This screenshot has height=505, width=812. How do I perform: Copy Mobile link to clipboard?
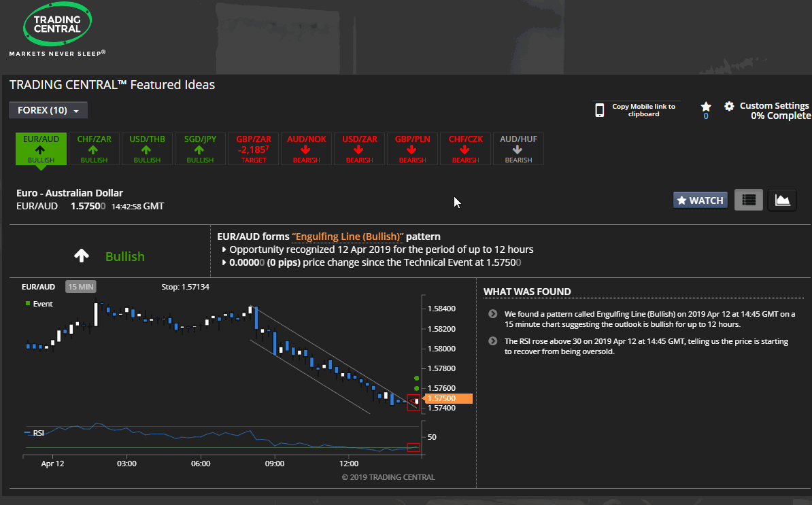(x=644, y=109)
